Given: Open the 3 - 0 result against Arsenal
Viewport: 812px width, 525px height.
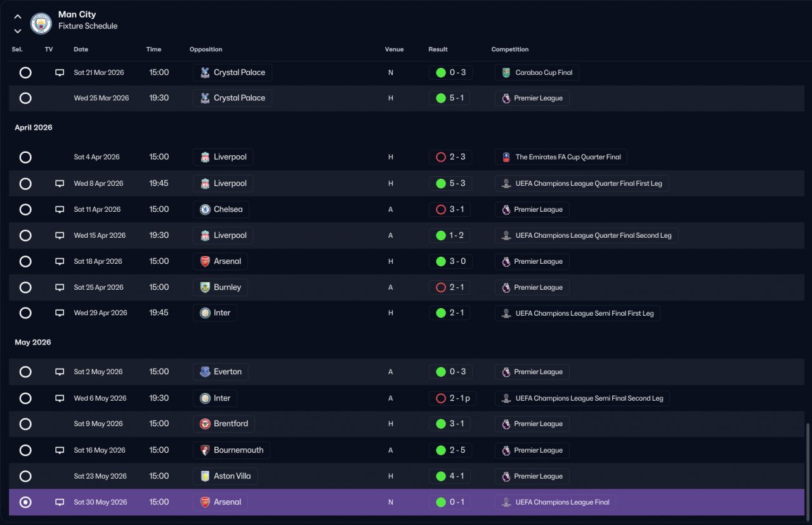Looking at the screenshot, I should (x=450, y=261).
